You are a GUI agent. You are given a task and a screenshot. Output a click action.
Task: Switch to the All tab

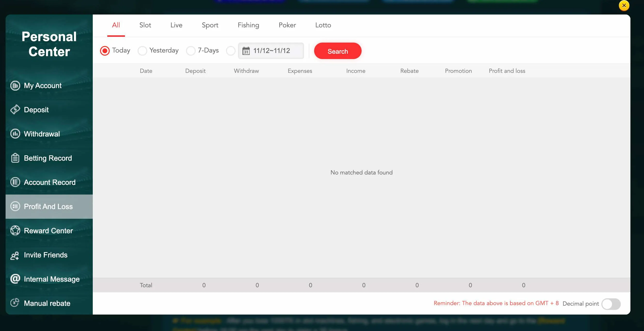pos(116,25)
